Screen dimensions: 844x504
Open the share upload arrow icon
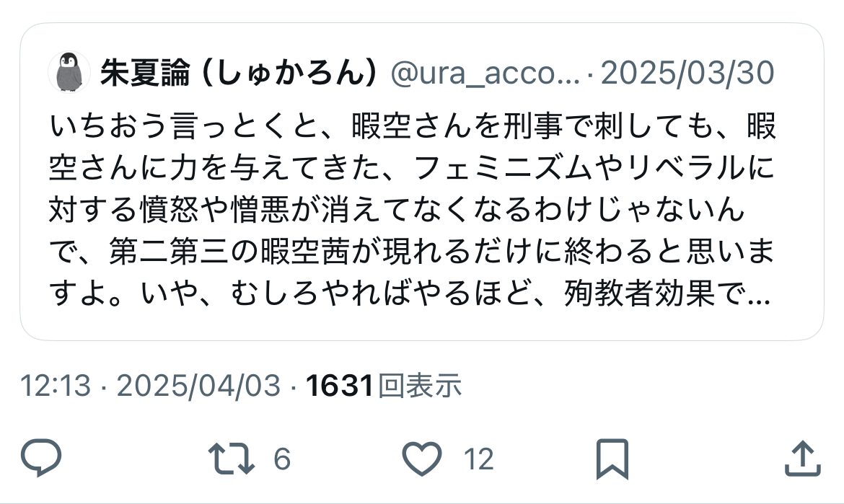[x=802, y=459]
